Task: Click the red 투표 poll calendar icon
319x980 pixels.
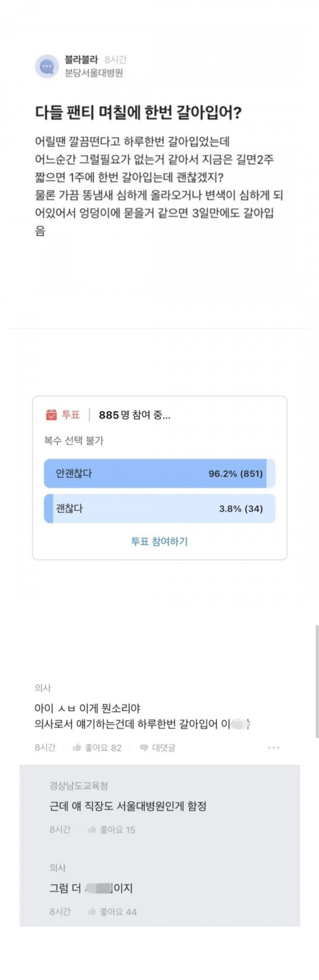Action: tap(51, 415)
